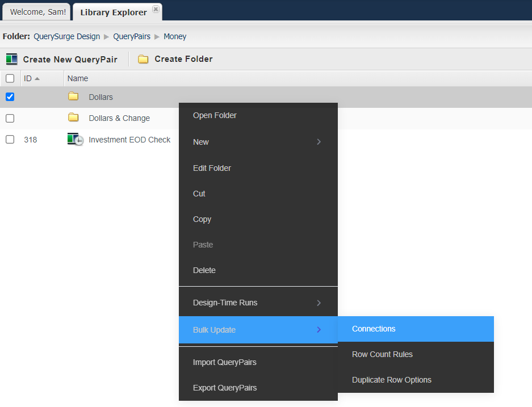Click the Paste menu entry
Image resolution: width=532 pixels, height=407 pixels.
[x=258, y=245]
